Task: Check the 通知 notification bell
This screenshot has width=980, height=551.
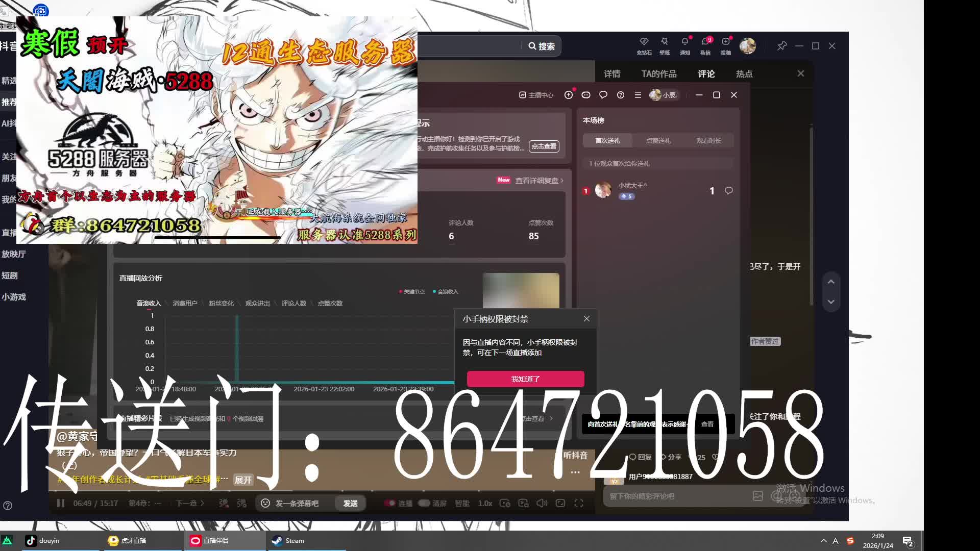Action: click(684, 46)
